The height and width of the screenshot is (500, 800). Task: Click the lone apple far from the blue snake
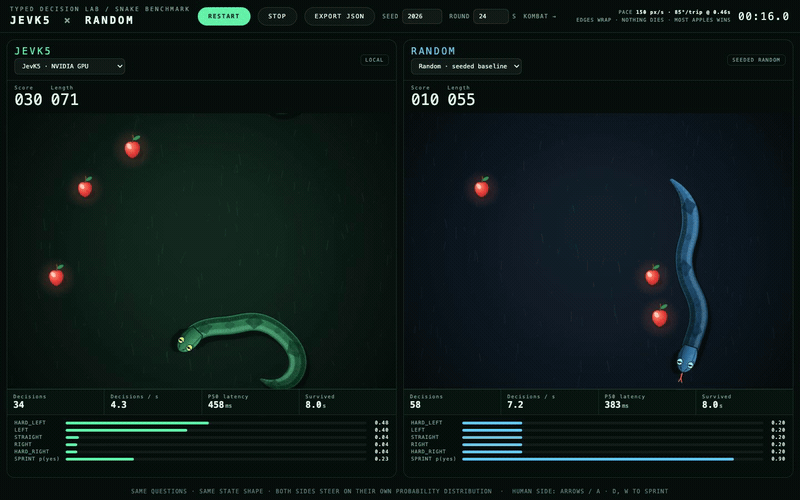(482, 187)
